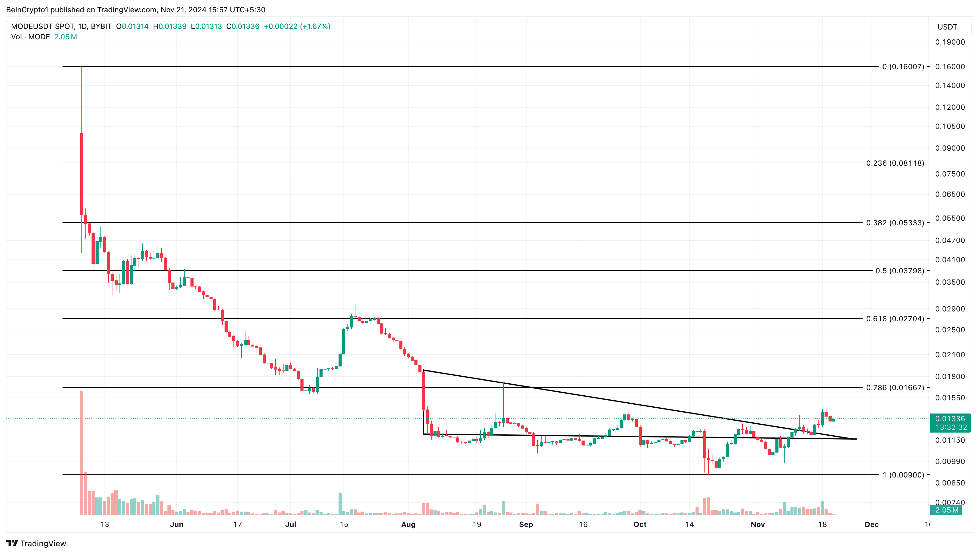
Task: Click the TradingView logo icon
Action: click(x=12, y=543)
